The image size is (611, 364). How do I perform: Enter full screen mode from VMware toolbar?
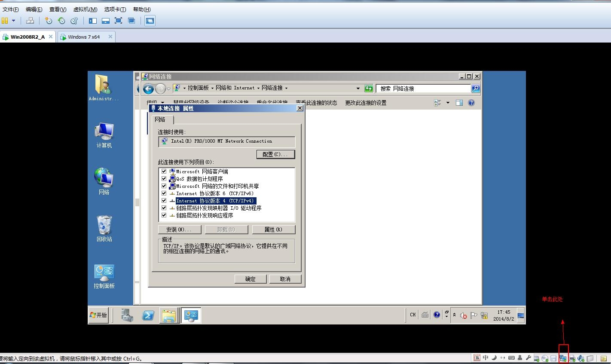click(119, 21)
